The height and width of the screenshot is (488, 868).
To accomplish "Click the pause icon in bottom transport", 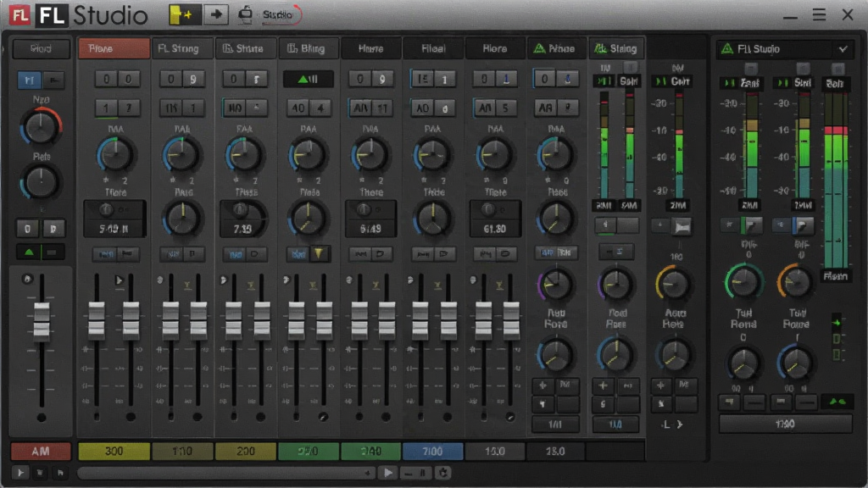I will pos(422,473).
